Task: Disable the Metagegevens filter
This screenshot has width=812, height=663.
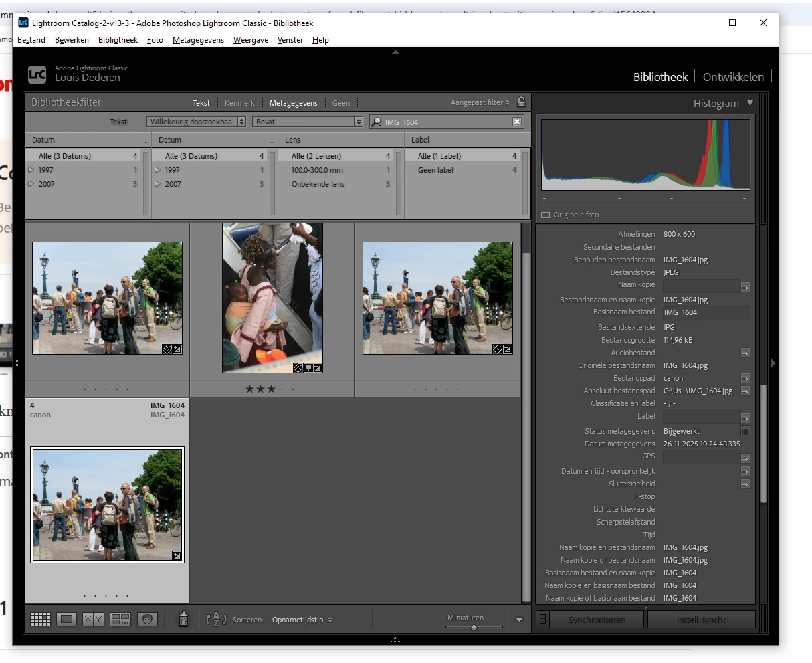Action: point(293,103)
